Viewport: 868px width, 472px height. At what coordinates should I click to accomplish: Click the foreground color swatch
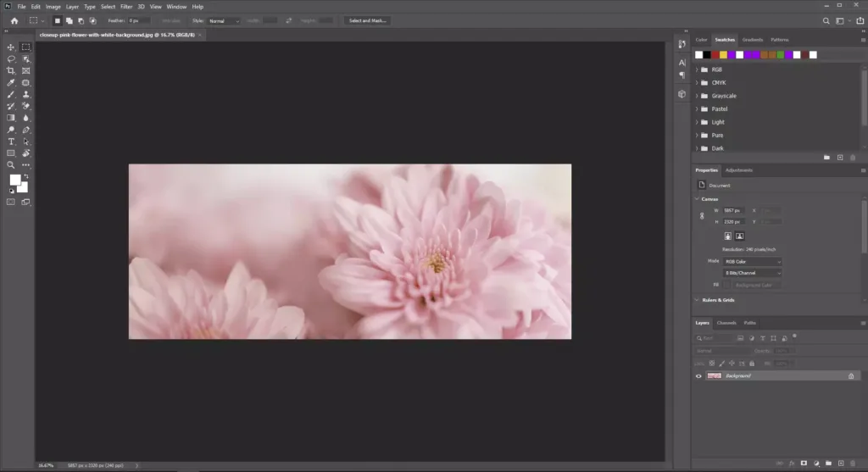point(15,180)
